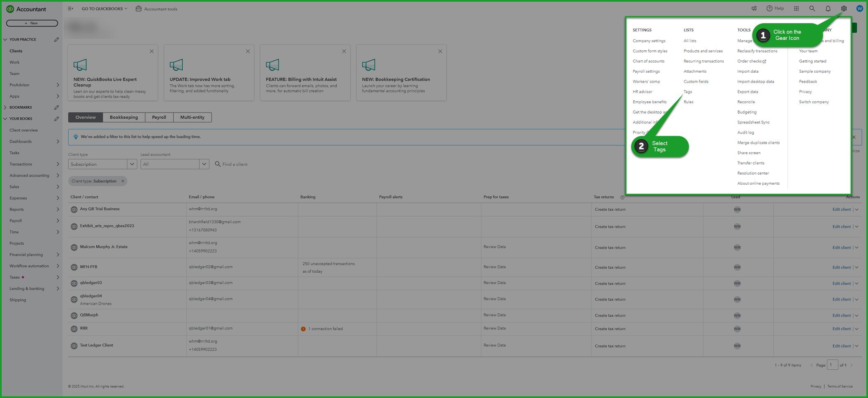Dismiss the Bookkeeping Certification card

(x=440, y=51)
